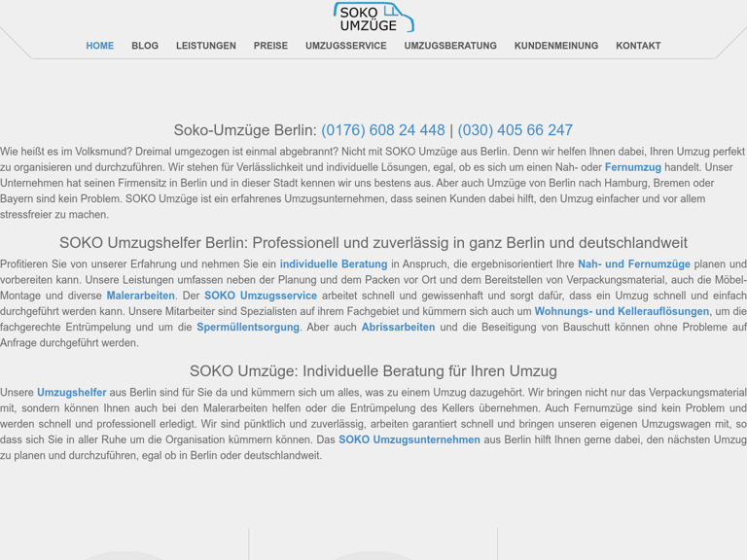Click the Nah- und Fernumzüge link
747x560 pixels.
point(634,264)
